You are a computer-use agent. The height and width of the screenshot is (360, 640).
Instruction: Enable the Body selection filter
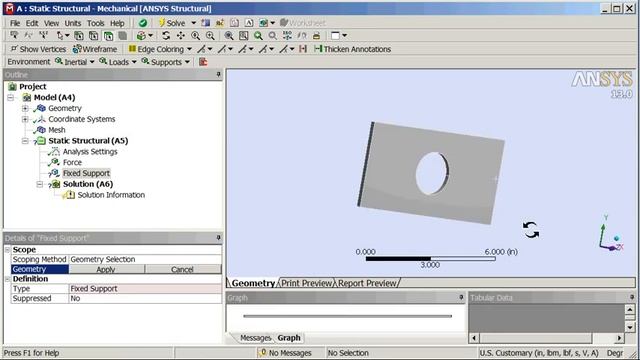[122, 36]
